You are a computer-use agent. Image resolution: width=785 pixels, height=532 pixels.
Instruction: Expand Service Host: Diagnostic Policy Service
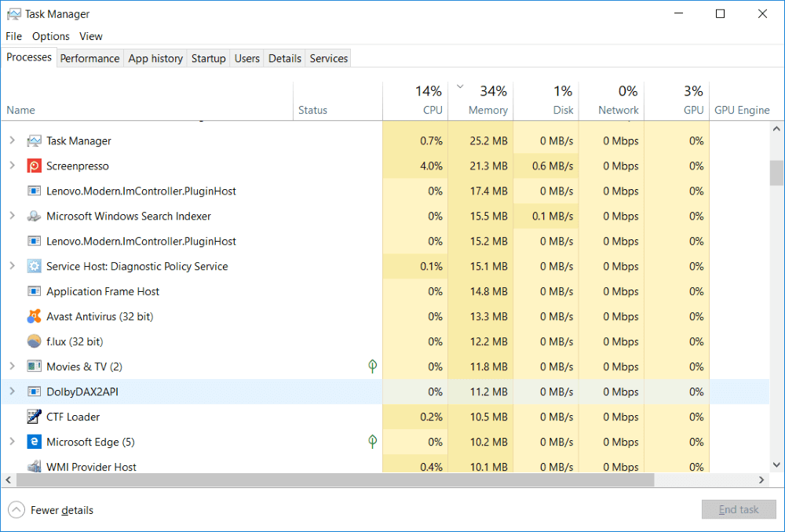click(x=13, y=266)
